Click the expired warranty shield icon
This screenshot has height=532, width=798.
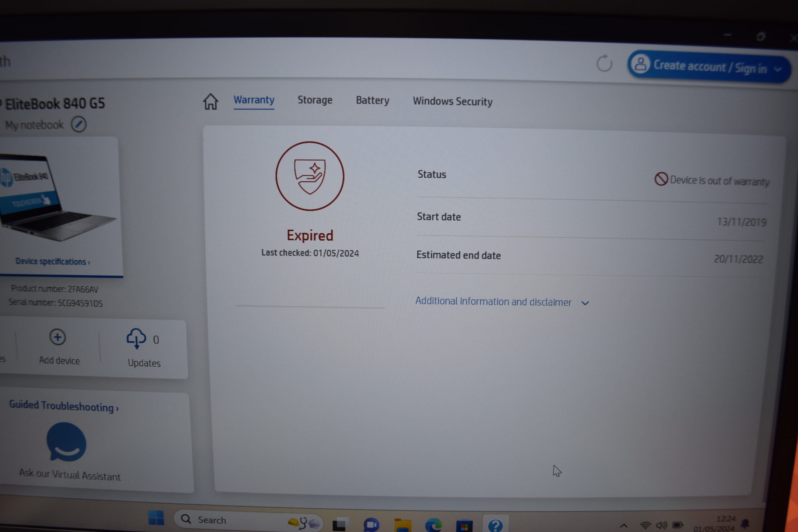[310, 176]
